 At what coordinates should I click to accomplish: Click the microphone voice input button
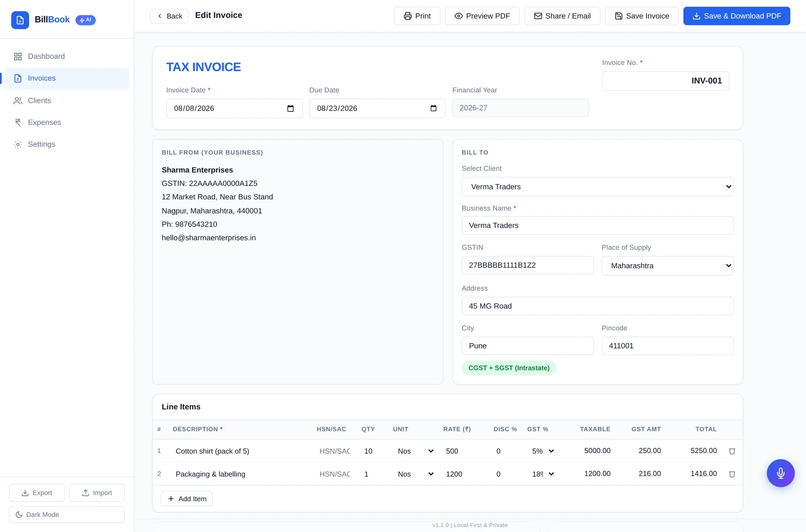click(x=780, y=473)
